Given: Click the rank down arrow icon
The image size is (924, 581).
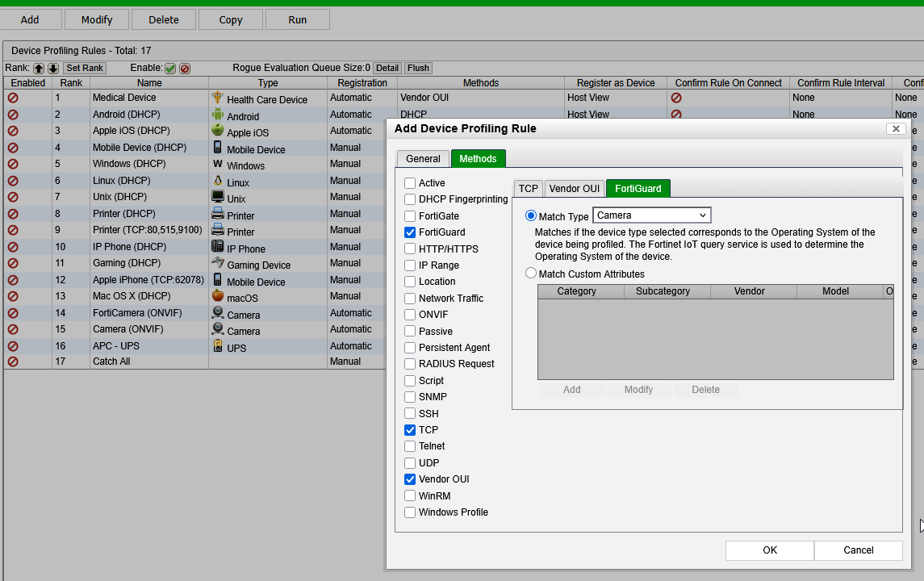Looking at the screenshot, I should tap(53, 69).
